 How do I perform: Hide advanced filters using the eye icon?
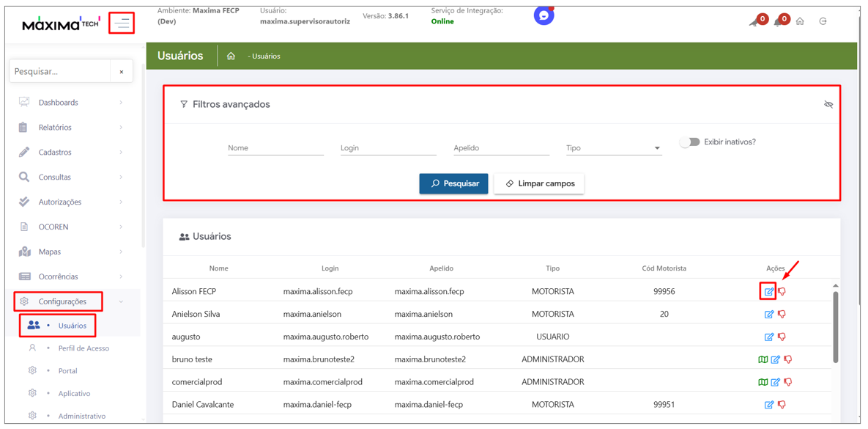tap(828, 105)
